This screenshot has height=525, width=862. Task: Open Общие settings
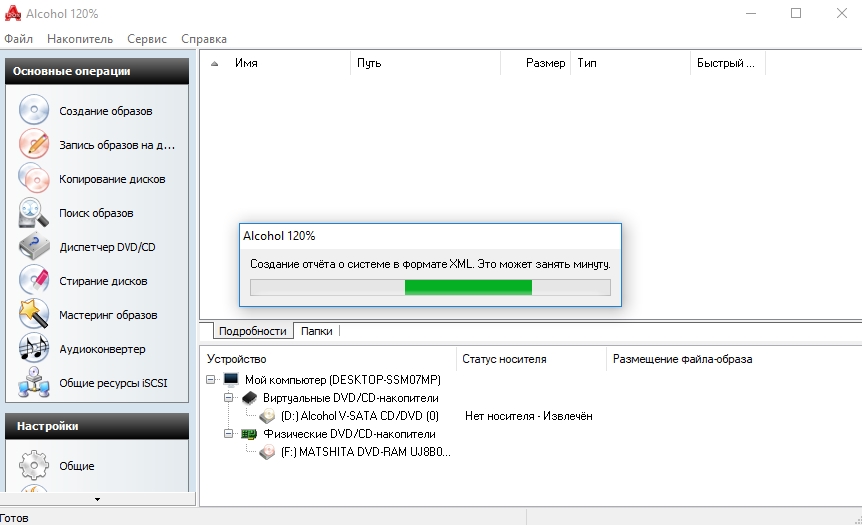pos(77,466)
